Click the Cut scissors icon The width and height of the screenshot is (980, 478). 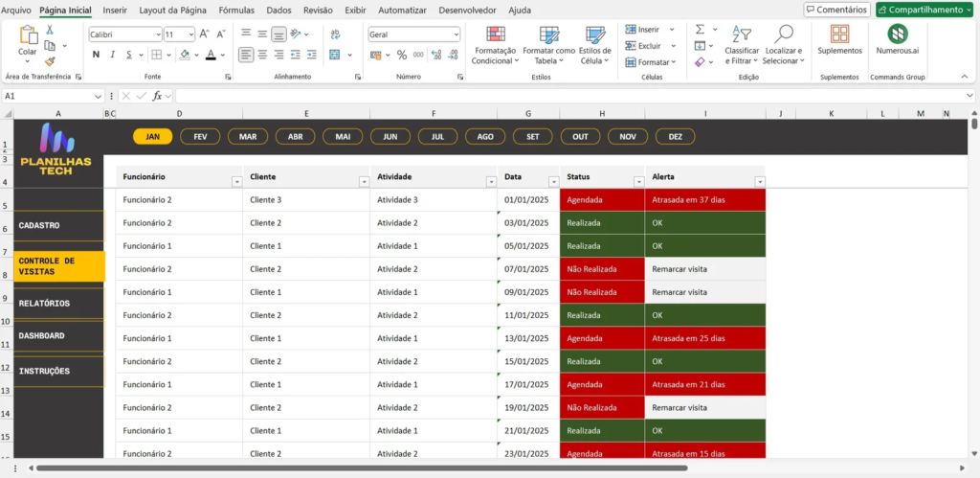point(50,30)
